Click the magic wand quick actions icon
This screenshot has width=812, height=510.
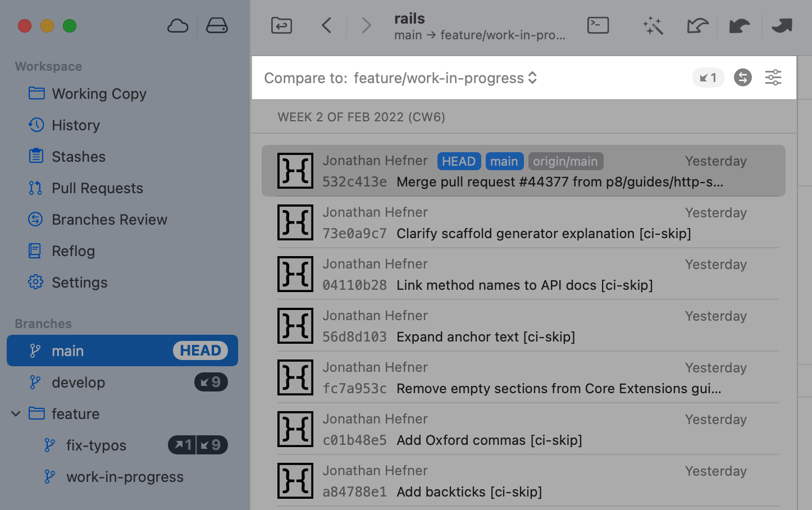653,25
